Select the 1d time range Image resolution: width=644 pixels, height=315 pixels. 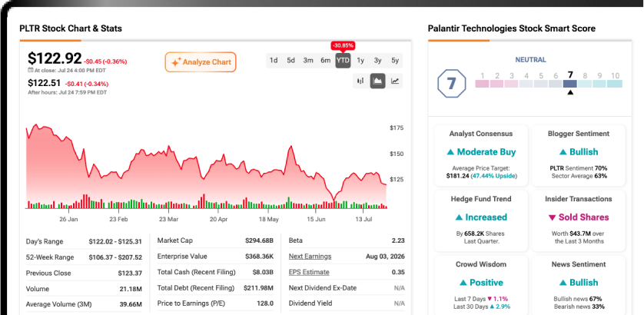(x=274, y=61)
